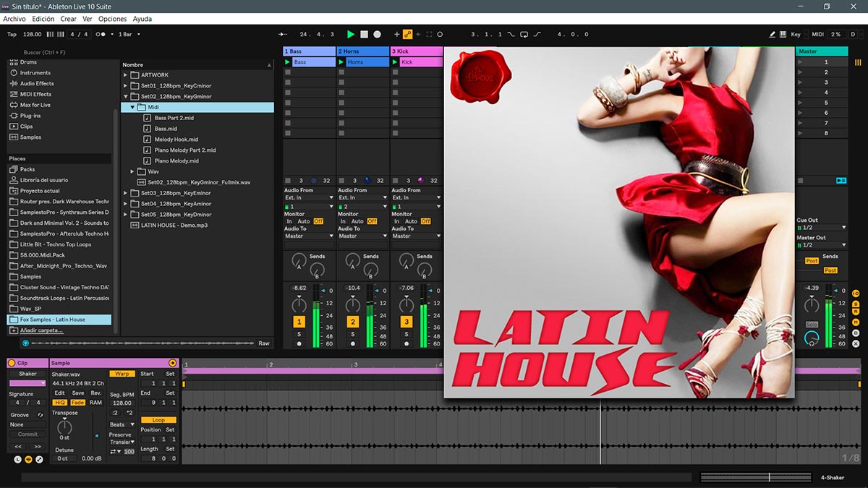Open the Max for Live category
The height and width of the screenshot is (488, 868).
[x=30, y=105]
